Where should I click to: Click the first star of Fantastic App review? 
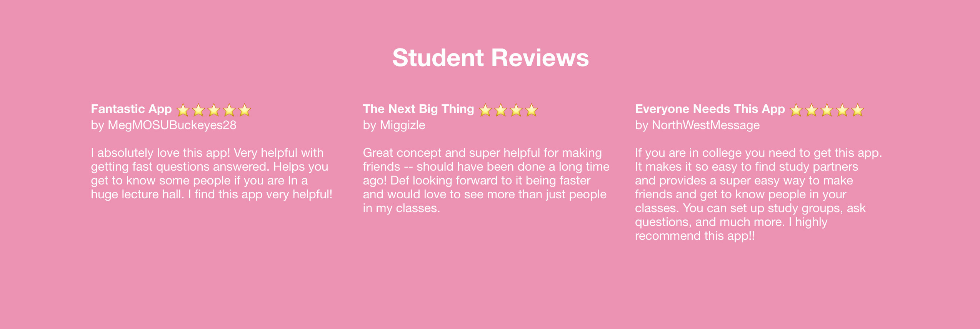pos(183,110)
